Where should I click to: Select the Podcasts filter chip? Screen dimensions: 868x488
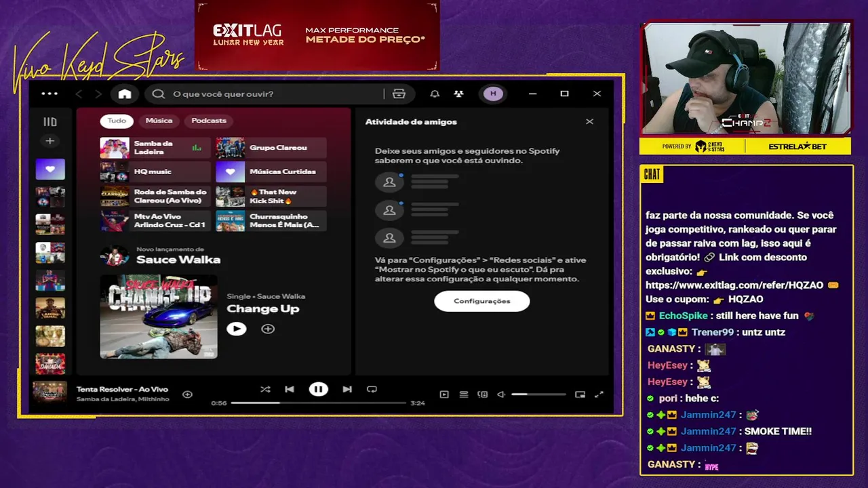coord(209,121)
